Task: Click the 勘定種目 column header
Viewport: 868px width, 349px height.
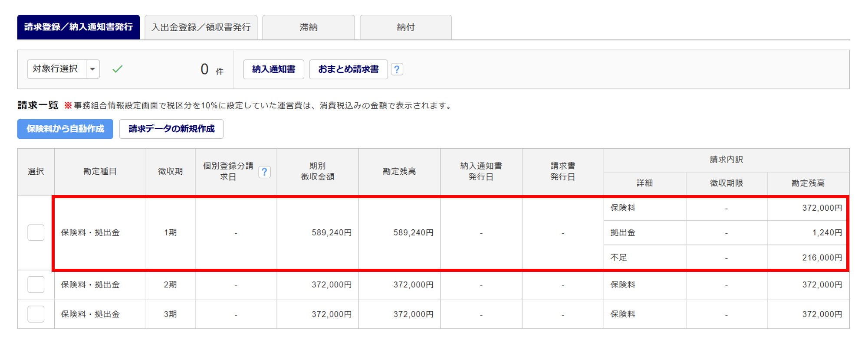Action: point(100,172)
